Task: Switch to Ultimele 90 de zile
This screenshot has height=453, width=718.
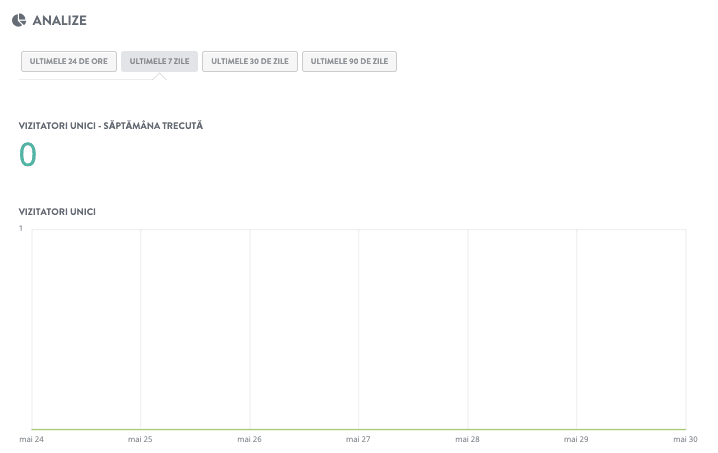Action: (349, 61)
